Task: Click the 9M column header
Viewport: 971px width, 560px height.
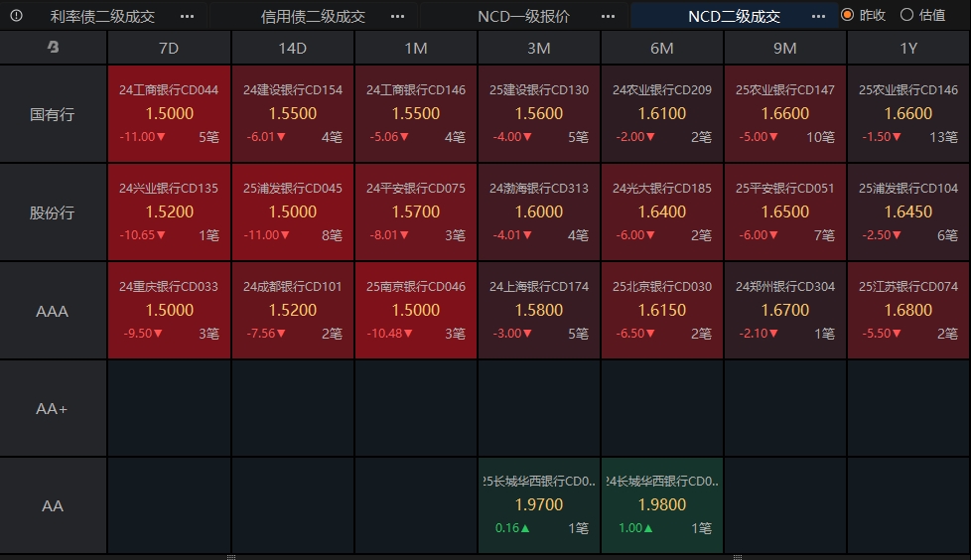Action: tap(785, 48)
